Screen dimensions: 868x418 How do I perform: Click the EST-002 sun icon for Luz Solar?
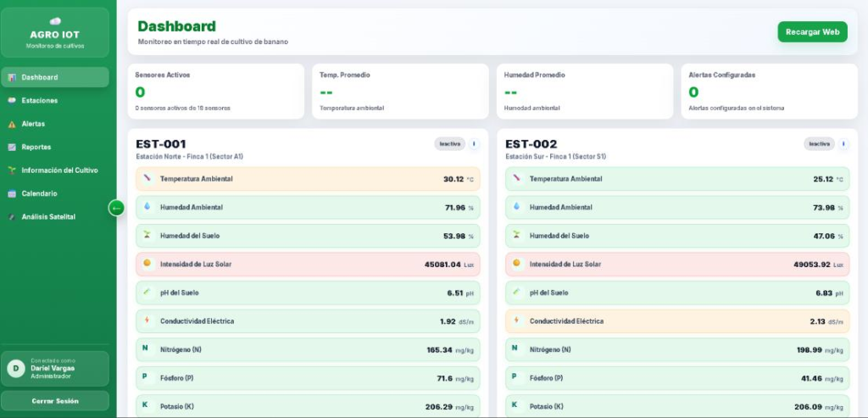516,263
